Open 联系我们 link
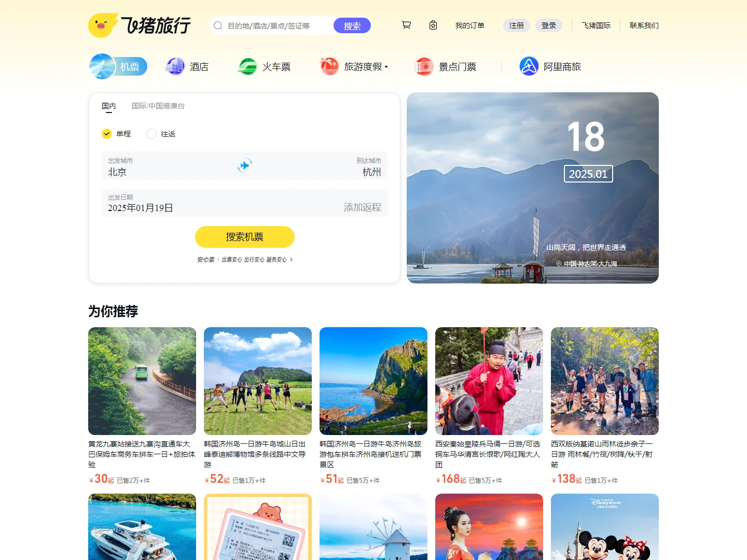Image resolution: width=747 pixels, height=560 pixels. pos(644,25)
